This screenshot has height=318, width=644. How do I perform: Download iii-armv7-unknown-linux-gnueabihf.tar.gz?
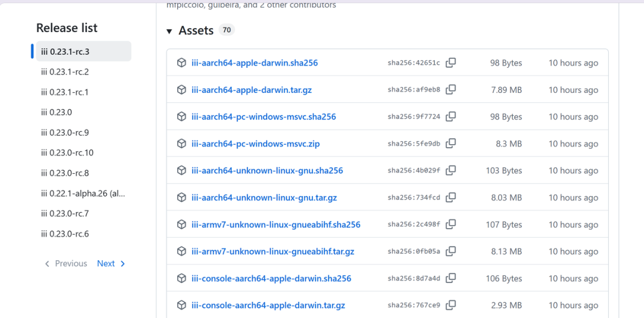pyautogui.click(x=273, y=251)
